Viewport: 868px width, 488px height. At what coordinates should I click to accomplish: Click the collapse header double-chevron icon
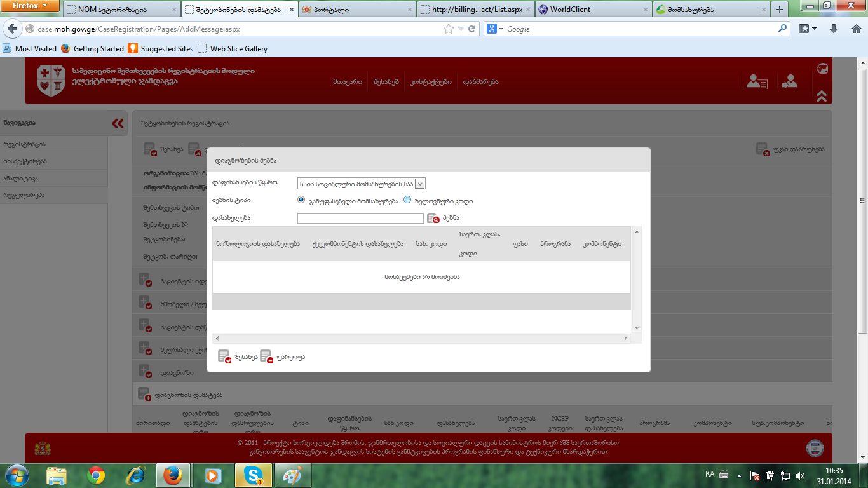(x=822, y=96)
